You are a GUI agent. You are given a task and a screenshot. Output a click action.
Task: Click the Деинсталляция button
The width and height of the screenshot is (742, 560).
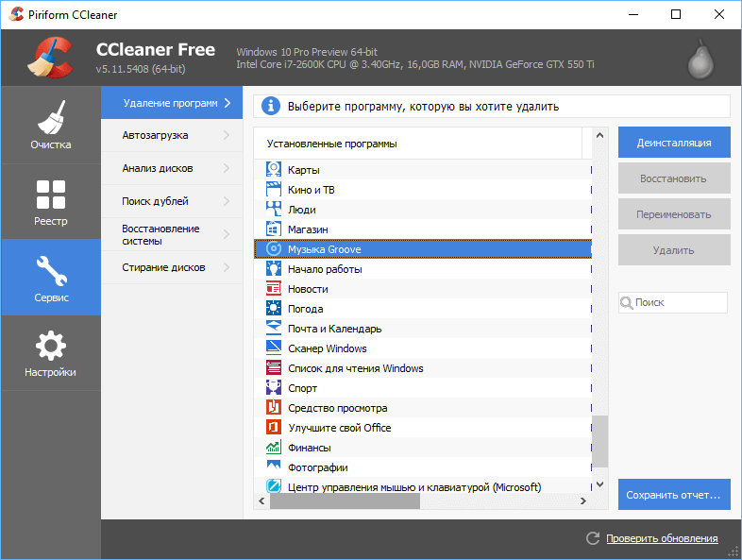pyautogui.click(x=674, y=142)
